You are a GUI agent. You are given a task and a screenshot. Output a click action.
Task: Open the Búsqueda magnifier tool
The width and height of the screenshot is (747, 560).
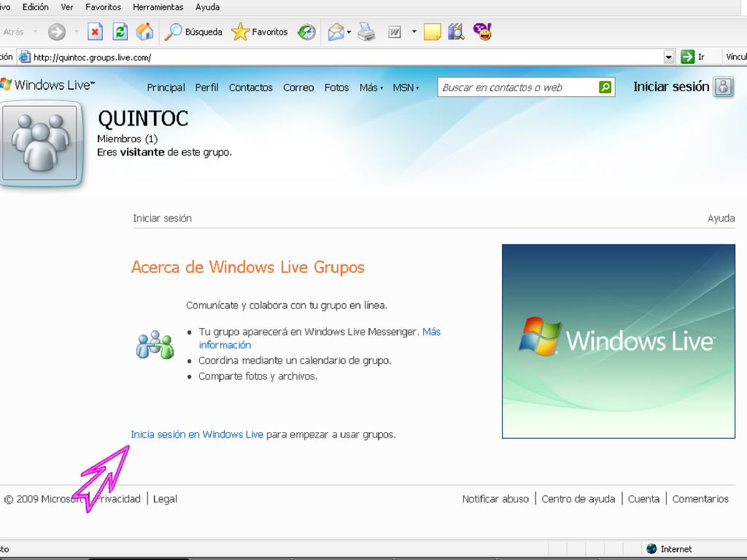click(193, 32)
